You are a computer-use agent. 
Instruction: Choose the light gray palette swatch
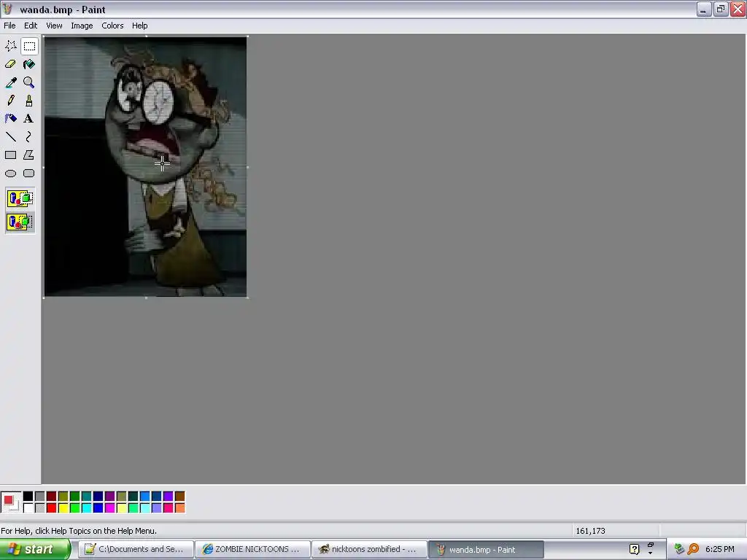(x=39, y=508)
